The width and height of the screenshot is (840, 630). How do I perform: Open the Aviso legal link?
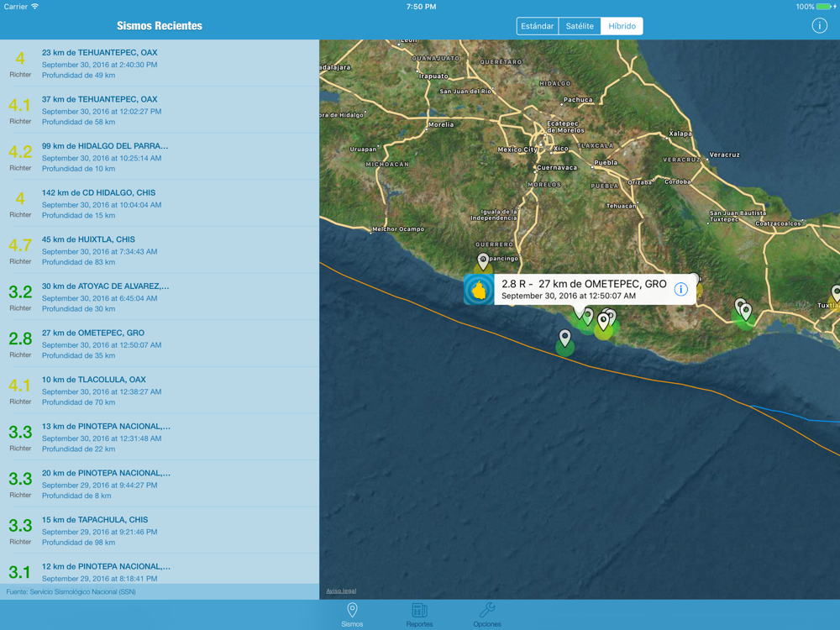[x=341, y=591]
